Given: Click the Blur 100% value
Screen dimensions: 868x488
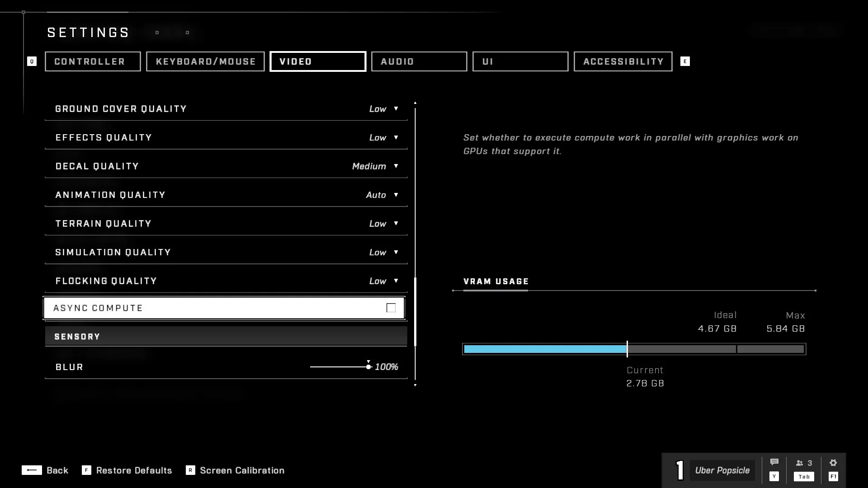Looking at the screenshot, I should pos(387,367).
